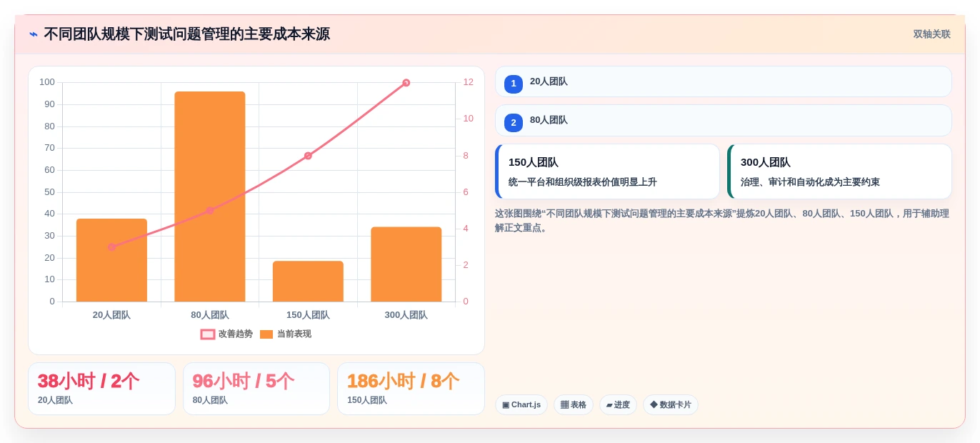
Task: Click the 表格 tag chip
Action: (574, 404)
